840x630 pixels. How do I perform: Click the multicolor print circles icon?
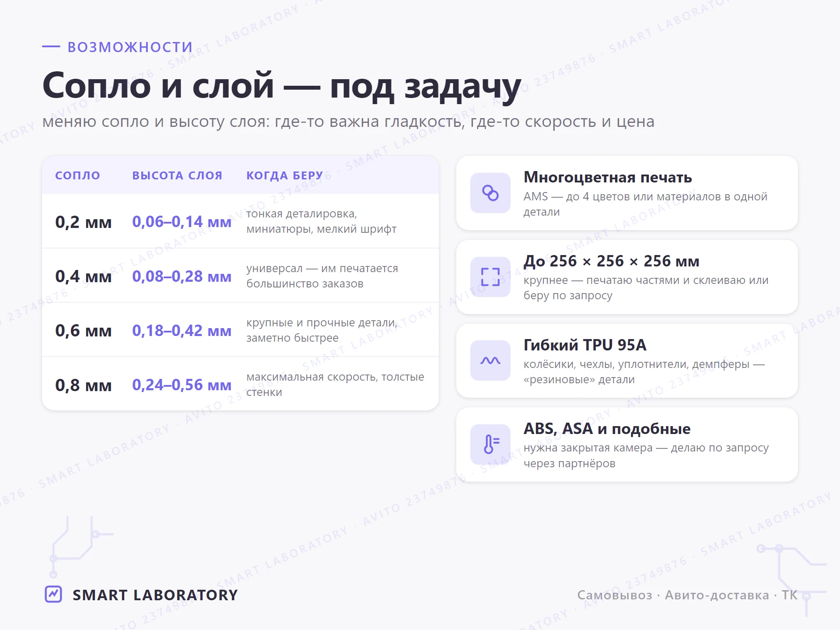(x=490, y=193)
